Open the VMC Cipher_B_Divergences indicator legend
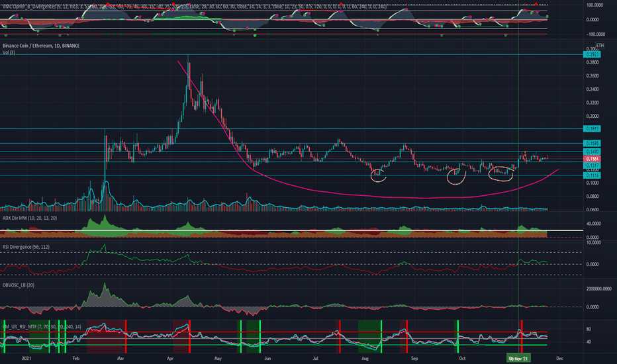Screen dimensions: 617x364 click(195, 7)
